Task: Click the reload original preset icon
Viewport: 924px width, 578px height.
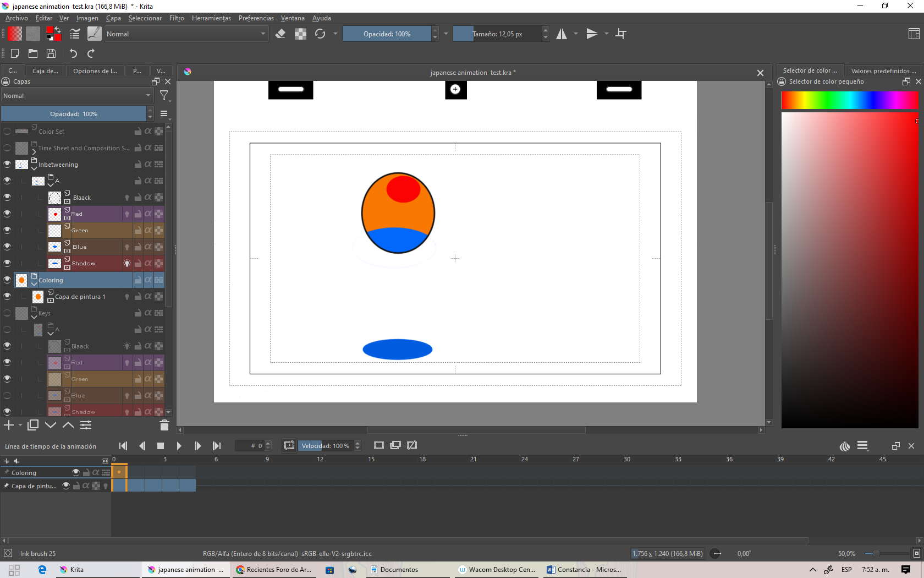Action: point(320,34)
